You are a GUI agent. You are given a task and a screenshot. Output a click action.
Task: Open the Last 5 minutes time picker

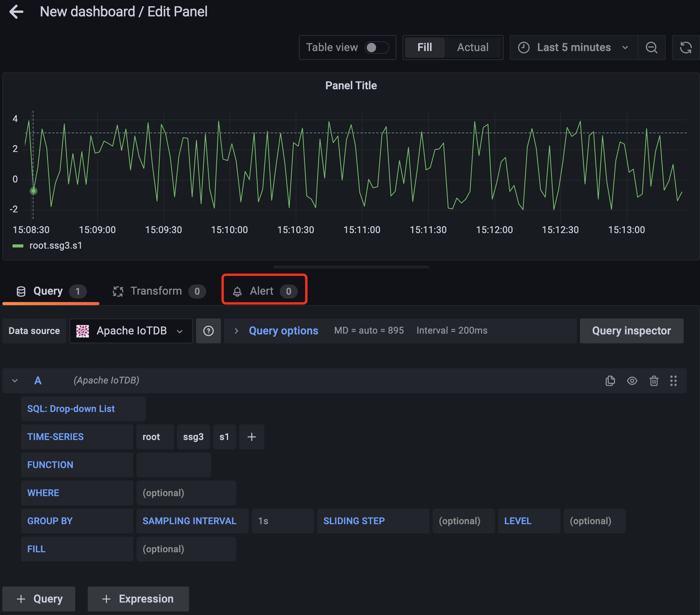click(573, 48)
